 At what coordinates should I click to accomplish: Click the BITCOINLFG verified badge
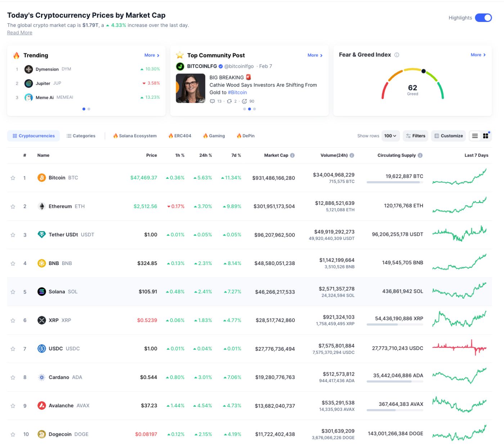click(220, 66)
